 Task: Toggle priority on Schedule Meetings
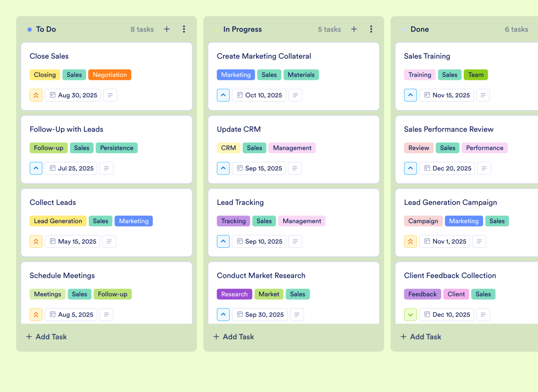click(36, 314)
